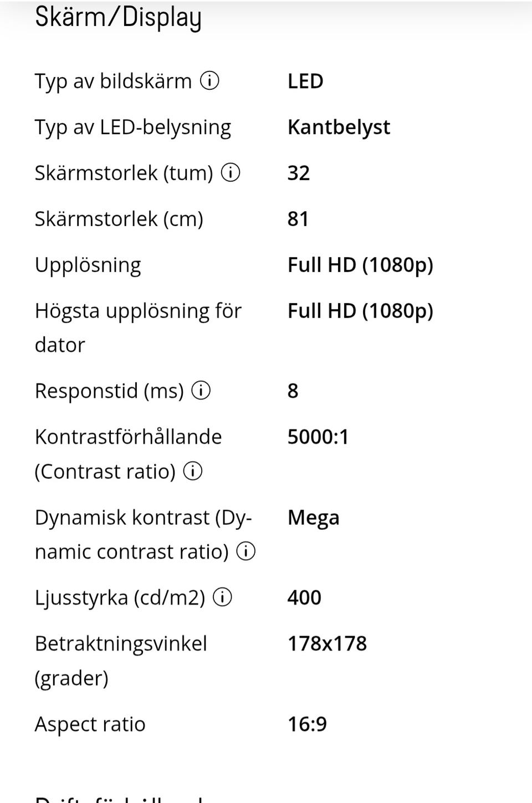Select the 16:9 aspect ratio value
The height and width of the screenshot is (803, 532).
(307, 724)
